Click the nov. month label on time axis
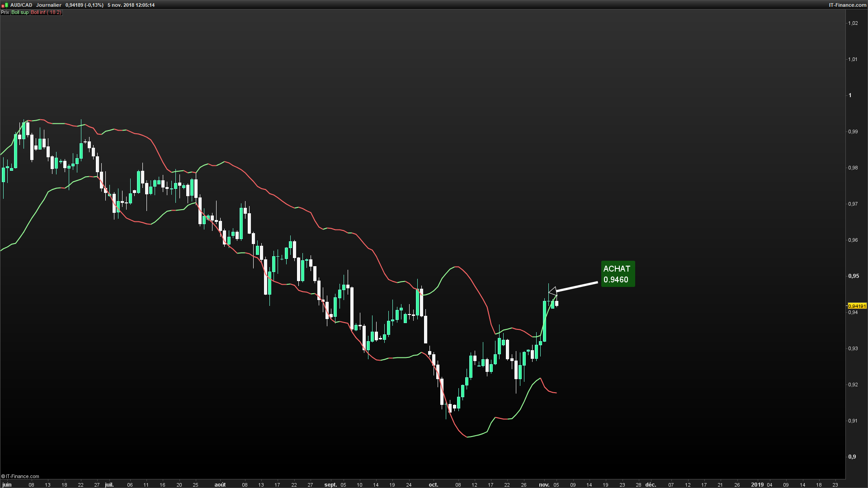 click(544, 484)
